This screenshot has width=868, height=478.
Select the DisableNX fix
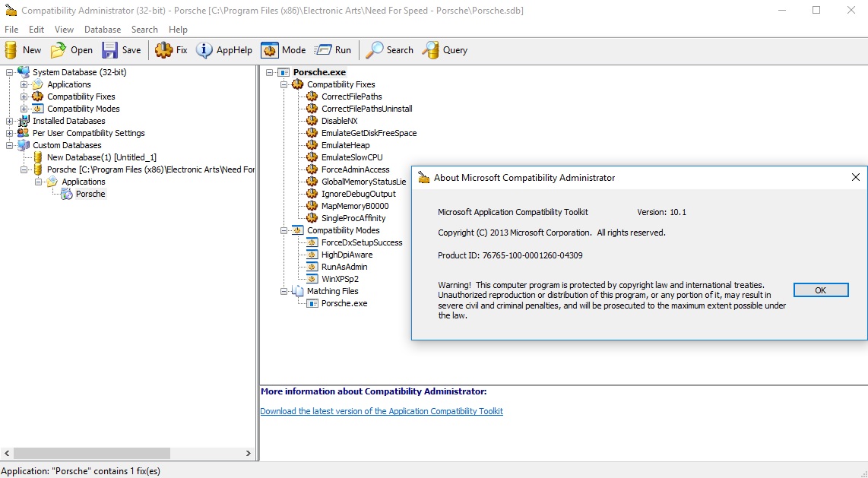pyautogui.click(x=339, y=121)
